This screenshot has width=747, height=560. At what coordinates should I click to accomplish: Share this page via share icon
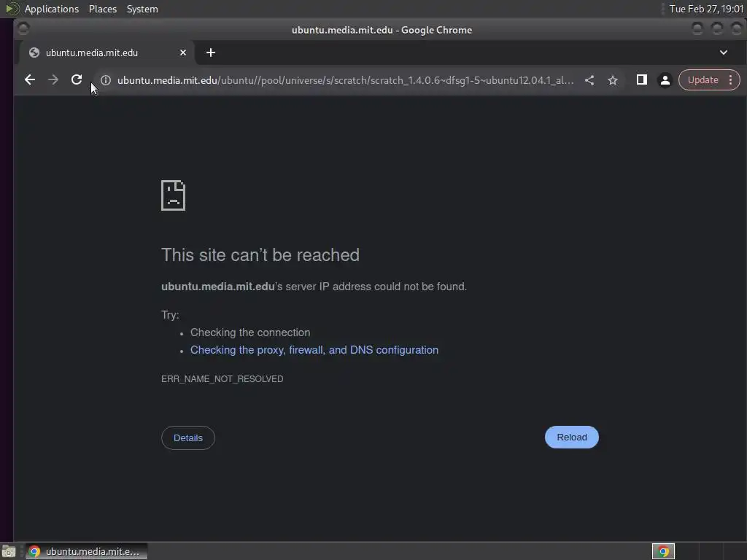click(x=589, y=80)
